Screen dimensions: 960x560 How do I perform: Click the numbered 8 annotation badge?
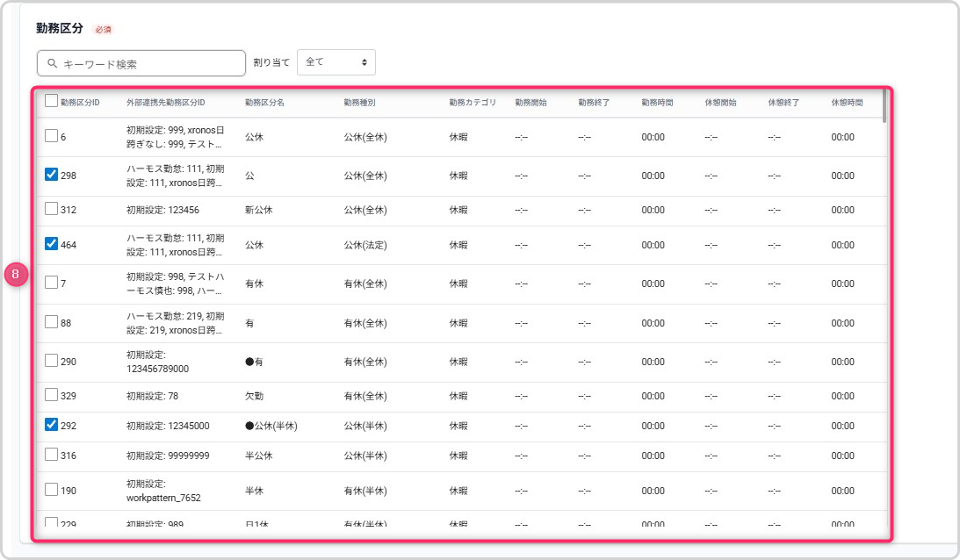coord(17,275)
